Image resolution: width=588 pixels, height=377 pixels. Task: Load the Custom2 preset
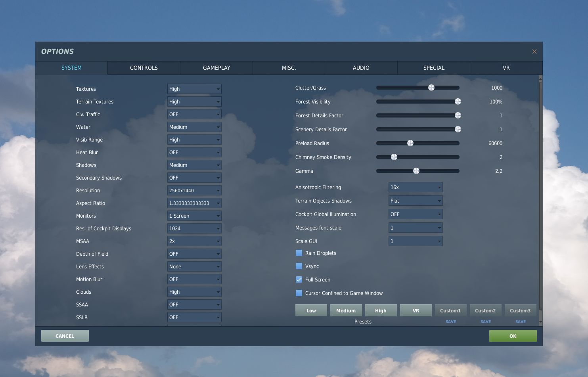(x=486, y=310)
